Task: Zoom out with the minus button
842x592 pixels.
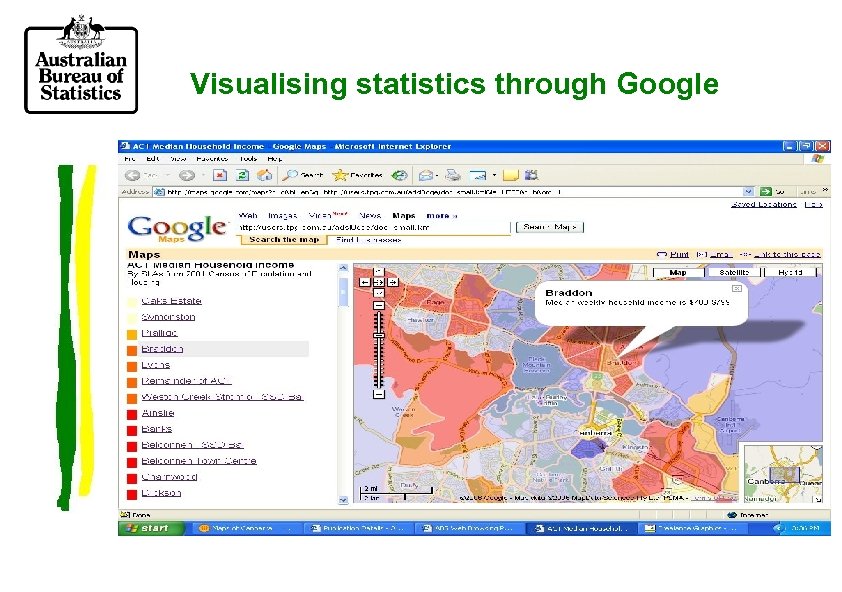Action: 379,394
